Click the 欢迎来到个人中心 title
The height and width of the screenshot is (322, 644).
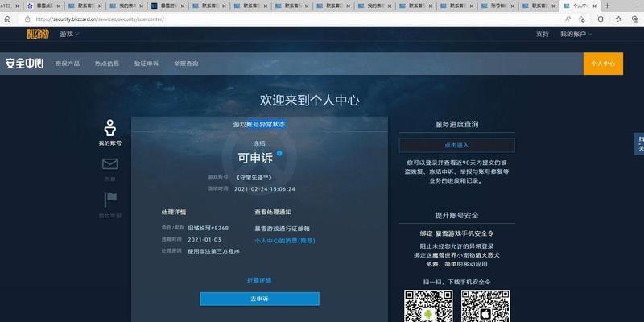pos(309,100)
